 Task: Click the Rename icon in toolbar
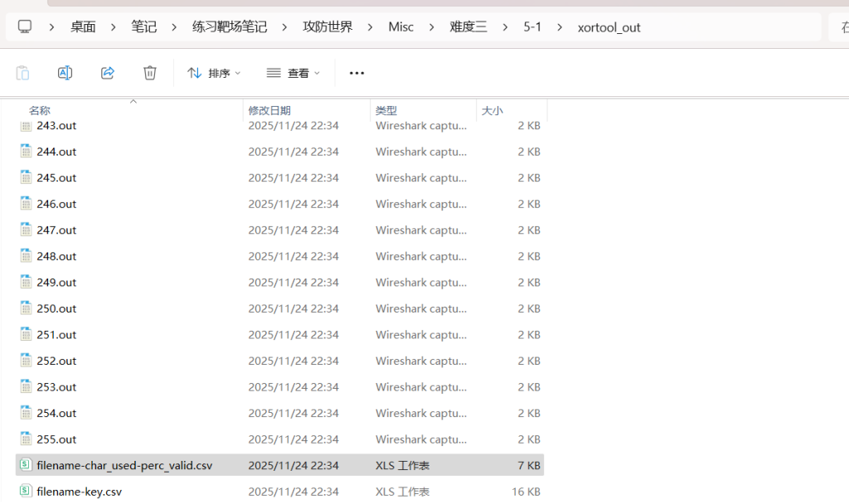click(65, 73)
